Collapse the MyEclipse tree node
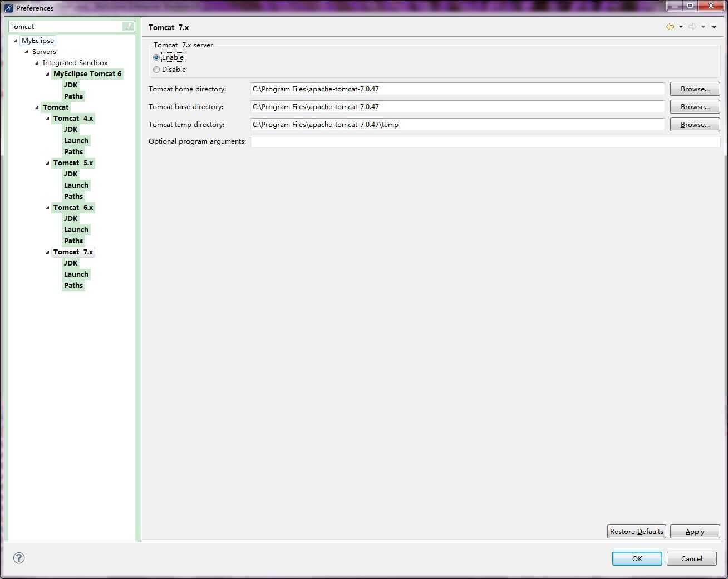This screenshot has height=579, width=728. coord(16,41)
